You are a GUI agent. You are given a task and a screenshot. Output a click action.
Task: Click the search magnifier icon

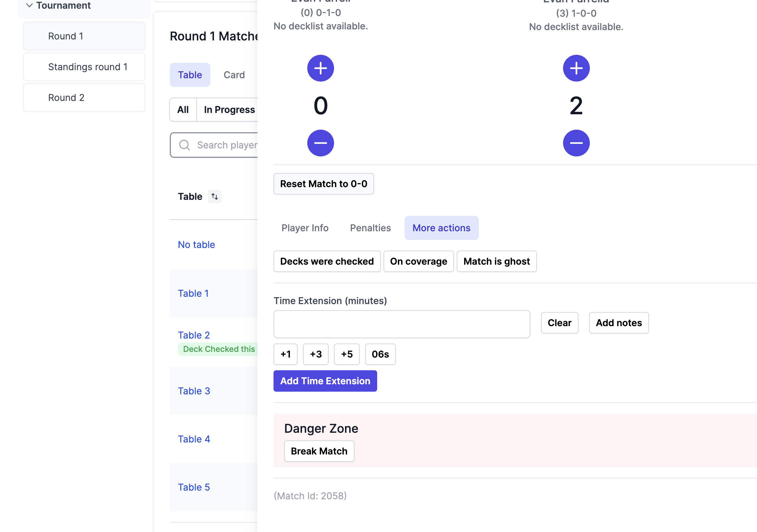(185, 145)
